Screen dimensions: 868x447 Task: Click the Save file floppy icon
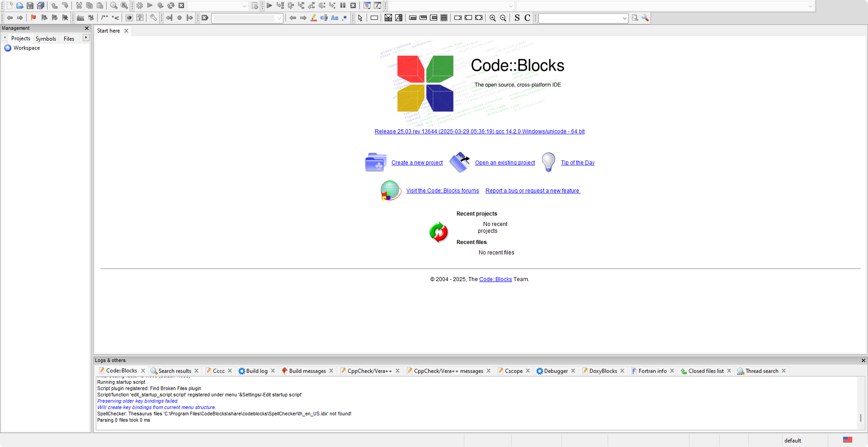click(x=30, y=5)
